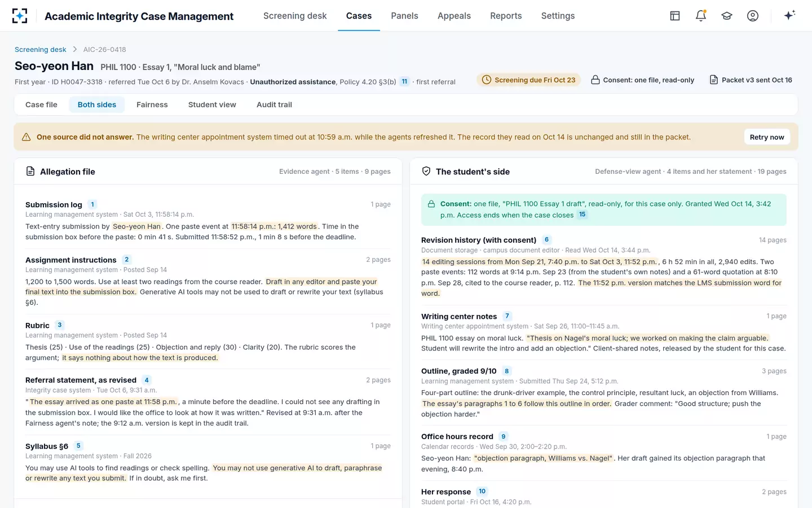Open Her response item title
812x508 pixels.
446,492
